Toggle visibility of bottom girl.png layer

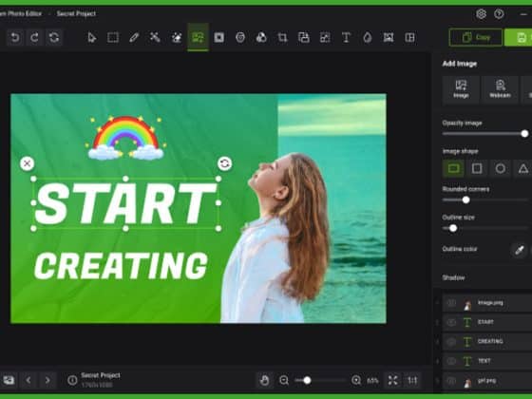point(451,381)
